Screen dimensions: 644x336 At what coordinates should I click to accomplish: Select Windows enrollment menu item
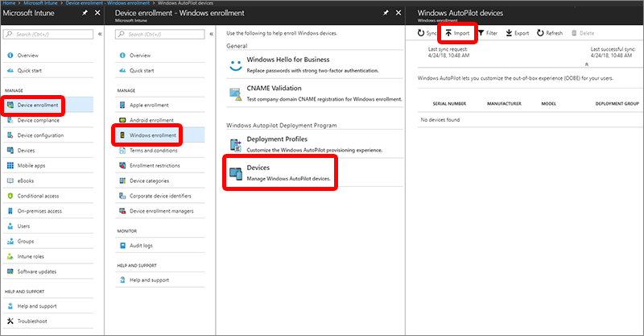(151, 135)
